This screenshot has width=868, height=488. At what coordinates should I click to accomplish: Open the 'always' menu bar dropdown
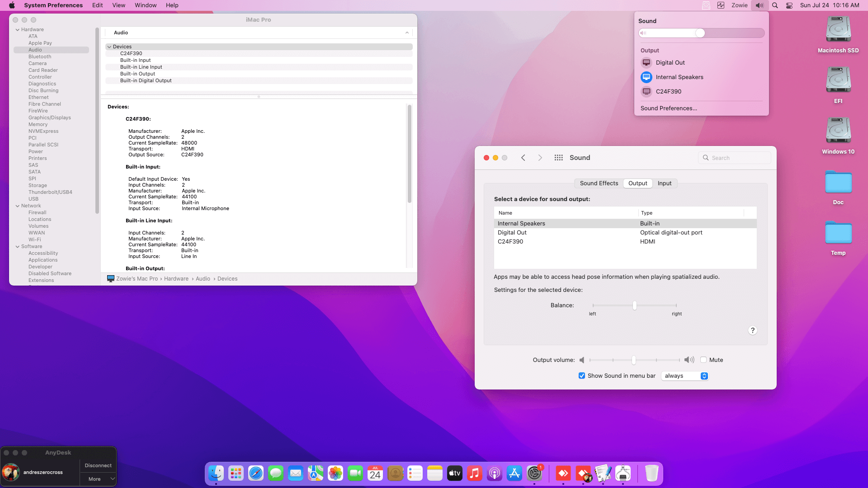(x=685, y=376)
